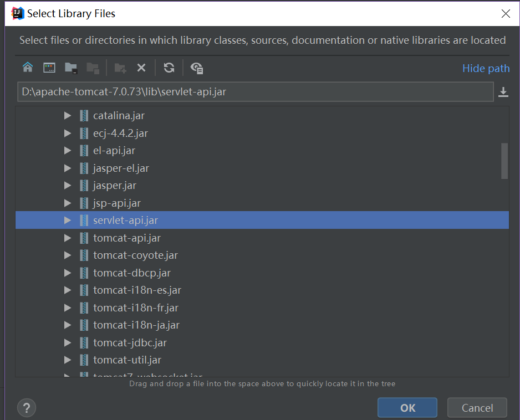Click the ecj-4.4.2.jar archive icon
The image size is (520, 420).
click(84, 134)
